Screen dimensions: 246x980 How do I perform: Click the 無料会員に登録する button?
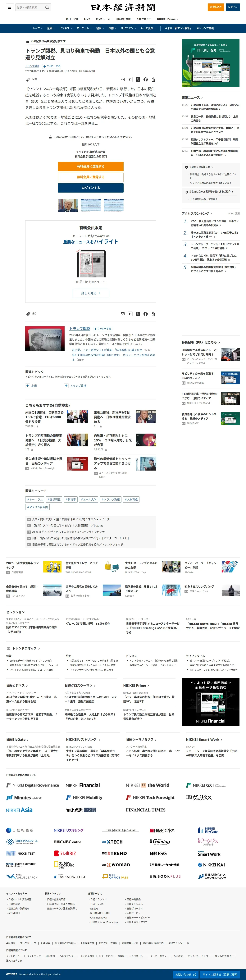[90, 177]
